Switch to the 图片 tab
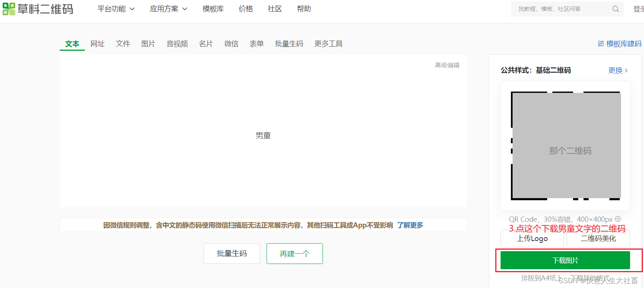 coord(148,44)
